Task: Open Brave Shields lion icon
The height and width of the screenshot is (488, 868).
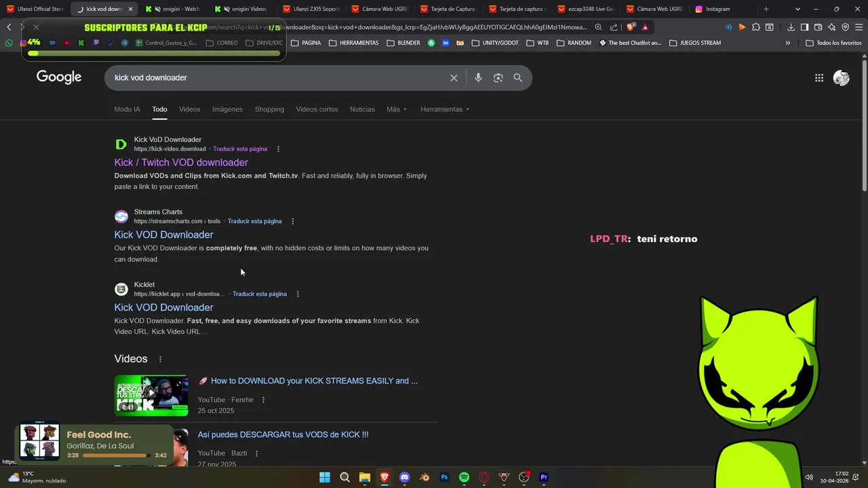Action: tap(631, 27)
